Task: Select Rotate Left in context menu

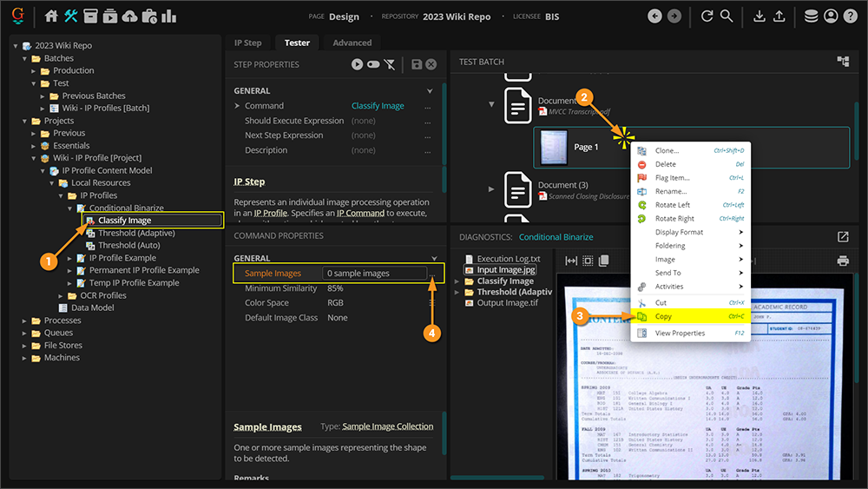Action: point(672,205)
